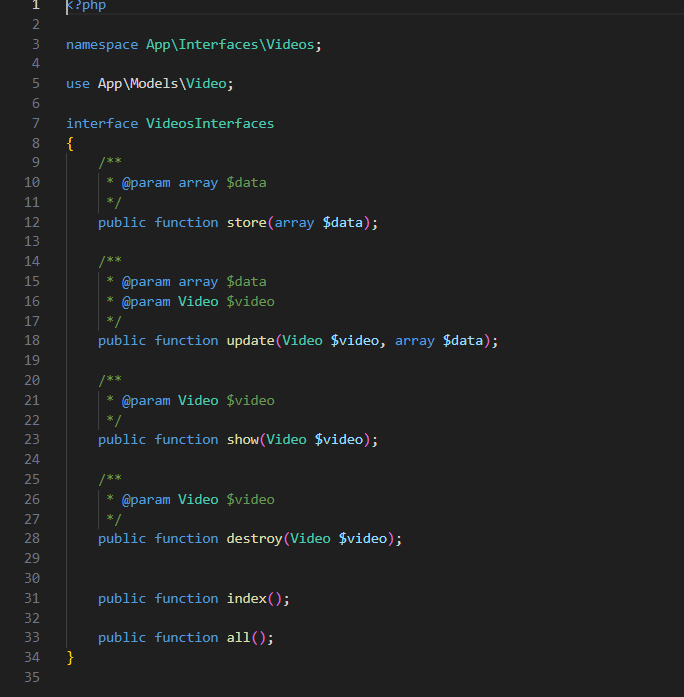Image resolution: width=684 pixels, height=697 pixels.
Task: Select the App\Models\Video import path
Action: coord(162,84)
